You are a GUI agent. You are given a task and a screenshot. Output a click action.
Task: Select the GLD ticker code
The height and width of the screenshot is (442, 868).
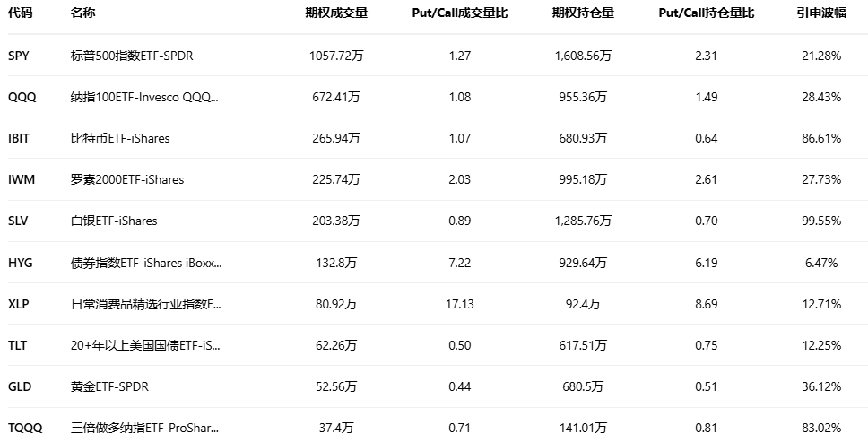[x=19, y=386]
